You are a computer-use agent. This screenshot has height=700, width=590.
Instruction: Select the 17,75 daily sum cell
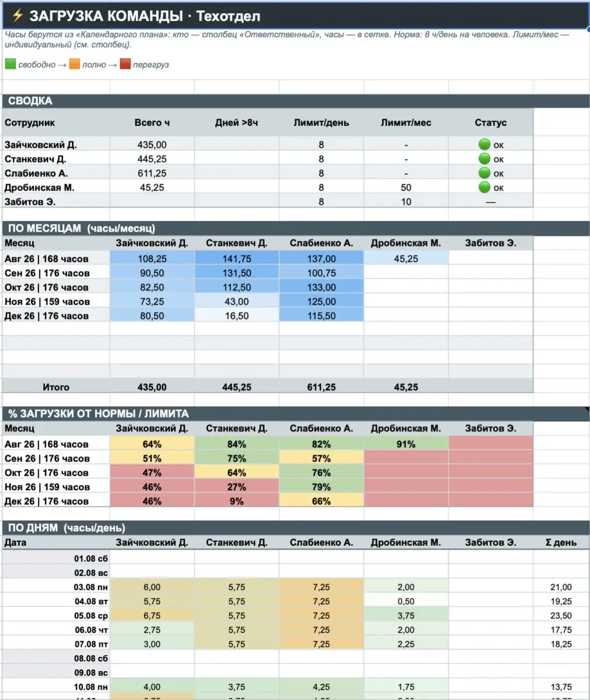(x=561, y=629)
